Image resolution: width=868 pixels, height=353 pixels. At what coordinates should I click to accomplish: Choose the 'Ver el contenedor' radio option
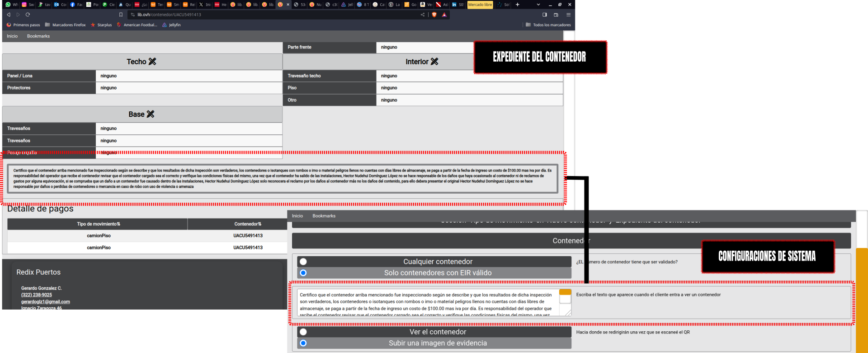(303, 332)
